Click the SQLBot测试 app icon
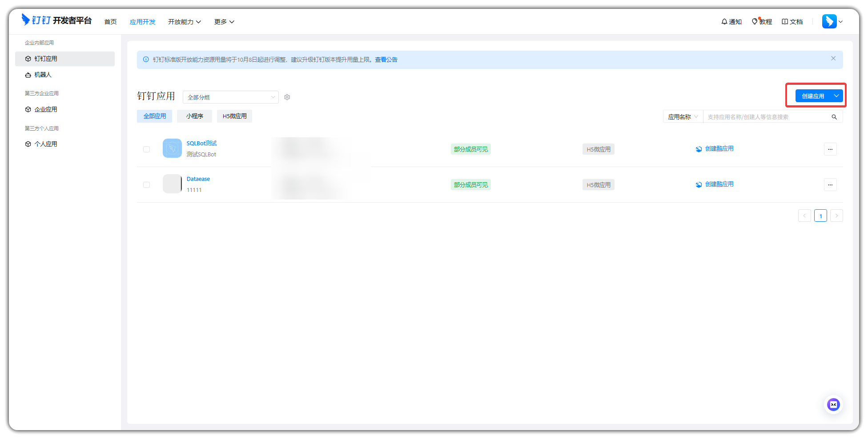Viewport: 868px width, 439px height. (172, 148)
